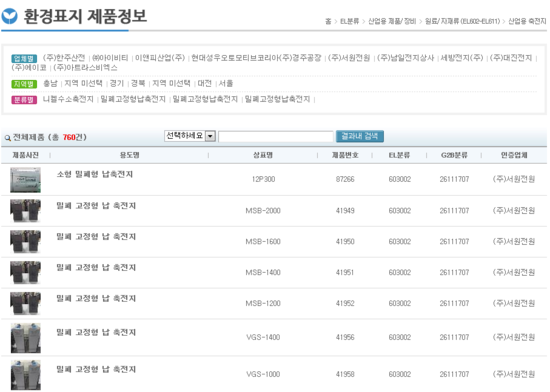Filter by company (주)아트라스비엑스

(86, 67)
